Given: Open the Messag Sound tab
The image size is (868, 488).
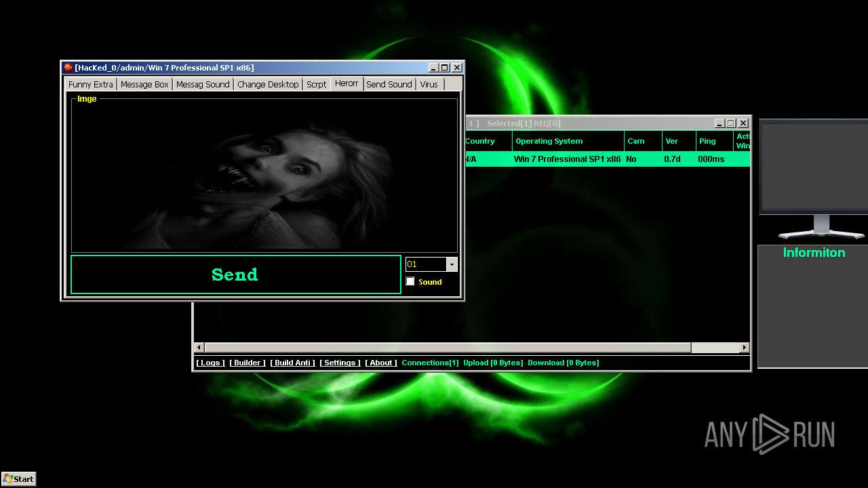Looking at the screenshot, I should point(203,85).
